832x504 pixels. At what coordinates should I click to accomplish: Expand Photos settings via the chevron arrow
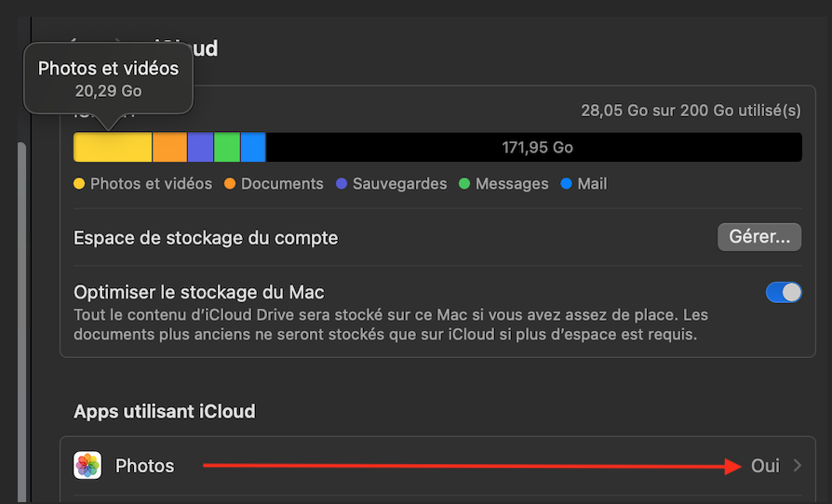coord(797,466)
